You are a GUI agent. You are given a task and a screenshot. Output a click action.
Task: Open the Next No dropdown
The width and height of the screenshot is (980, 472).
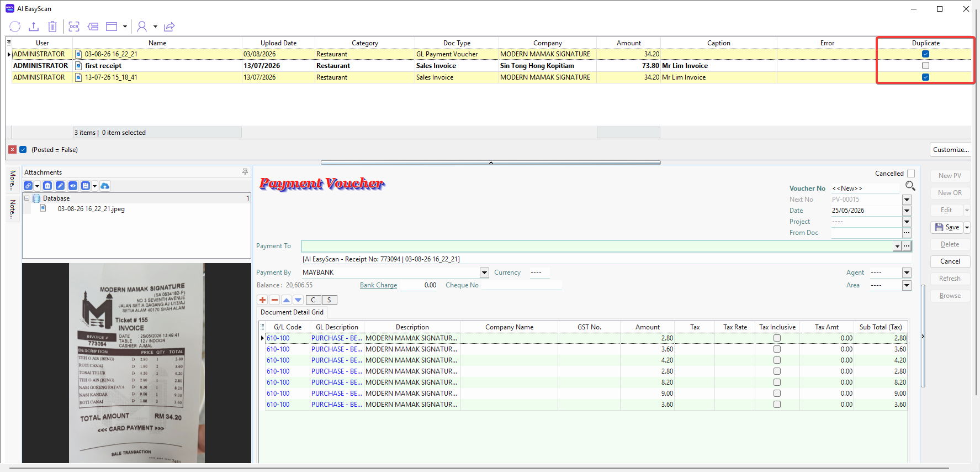(907, 200)
